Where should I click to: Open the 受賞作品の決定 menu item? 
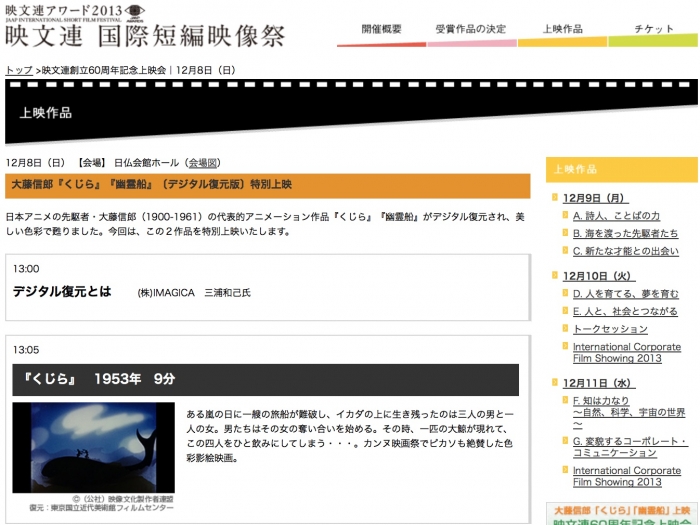pyautogui.click(x=471, y=29)
